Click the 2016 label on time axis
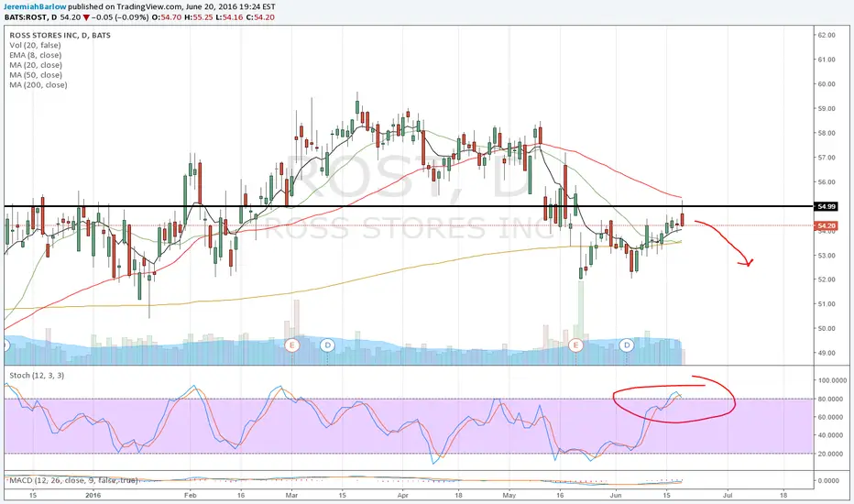Image resolution: width=854 pixels, height=504 pixels. point(93,495)
